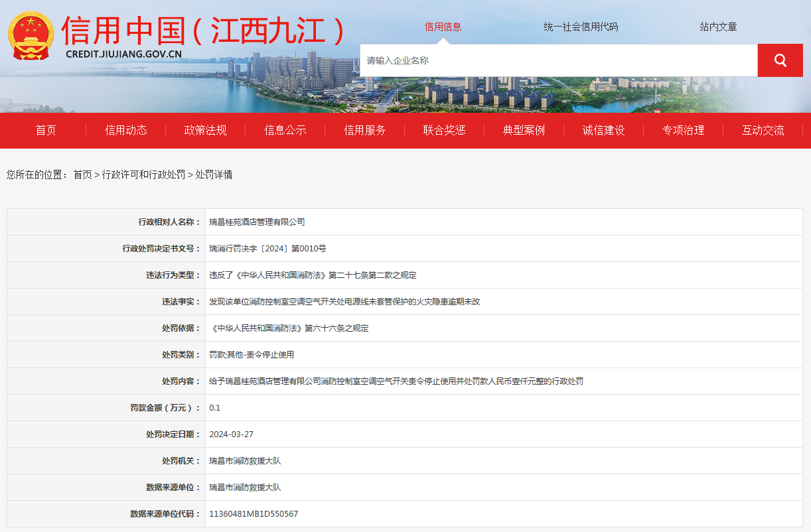Click the 违法事实 description text
This screenshot has width=811, height=532.
344,302
